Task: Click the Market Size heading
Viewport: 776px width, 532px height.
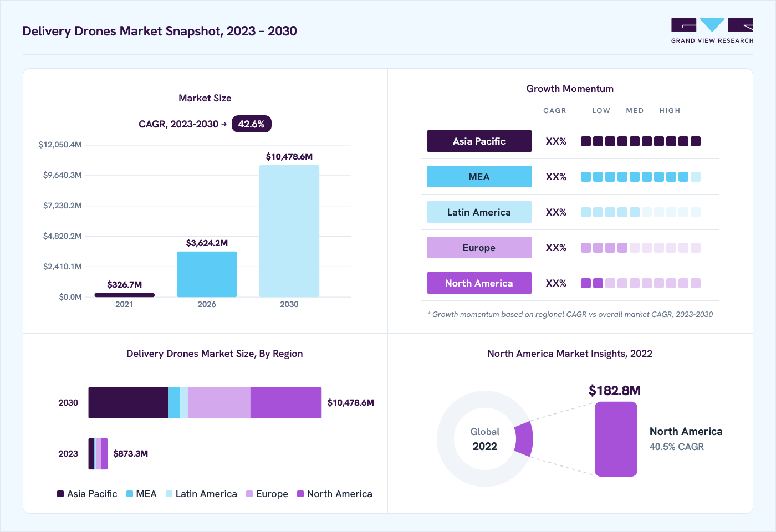Action: tap(205, 98)
